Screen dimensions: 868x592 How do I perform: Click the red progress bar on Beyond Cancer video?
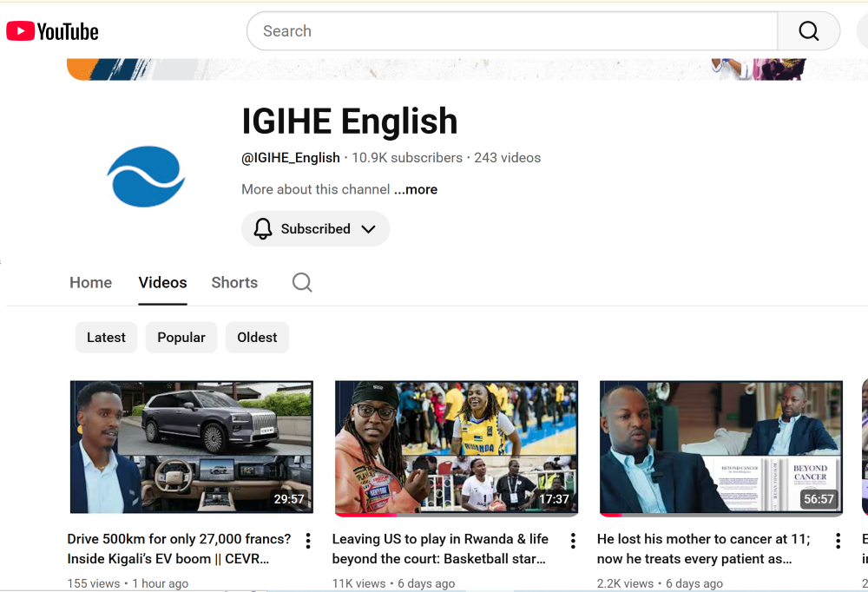click(611, 515)
